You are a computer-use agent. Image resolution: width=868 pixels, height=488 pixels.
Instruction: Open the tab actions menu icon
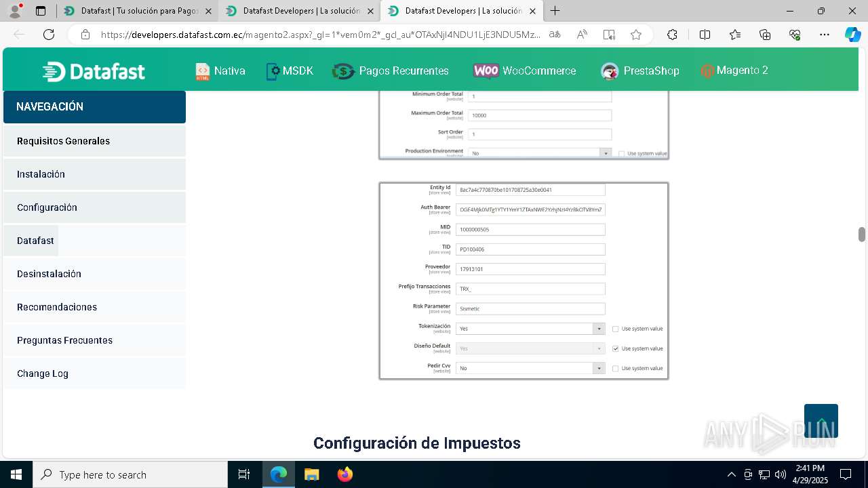tap(41, 11)
